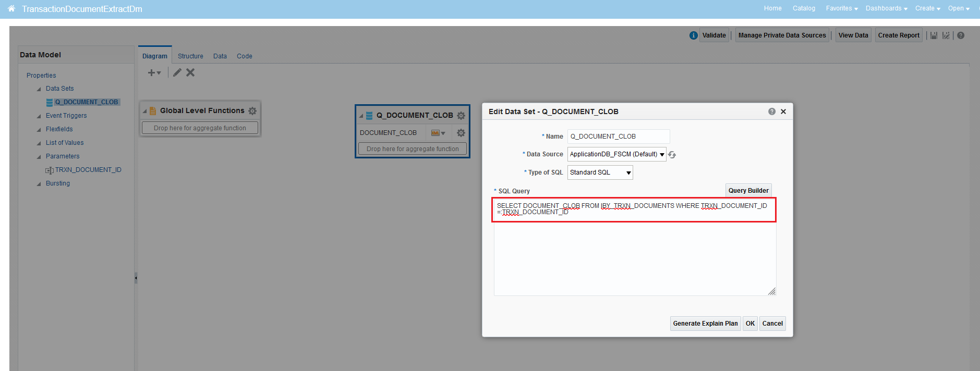Click the Global Level Functions document icon

(x=153, y=111)
